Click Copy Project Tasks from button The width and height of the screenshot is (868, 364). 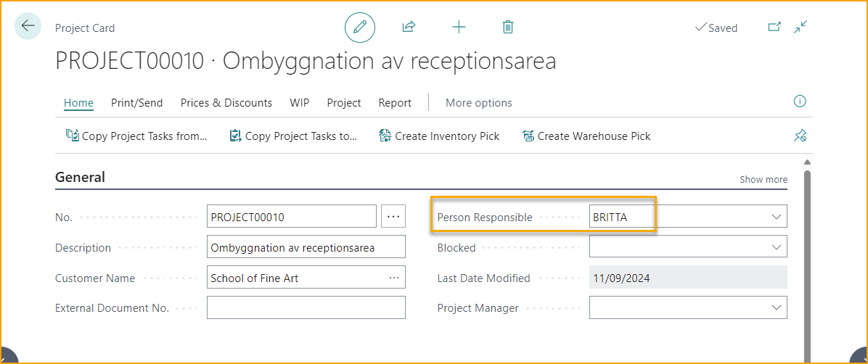click(136, 136)
